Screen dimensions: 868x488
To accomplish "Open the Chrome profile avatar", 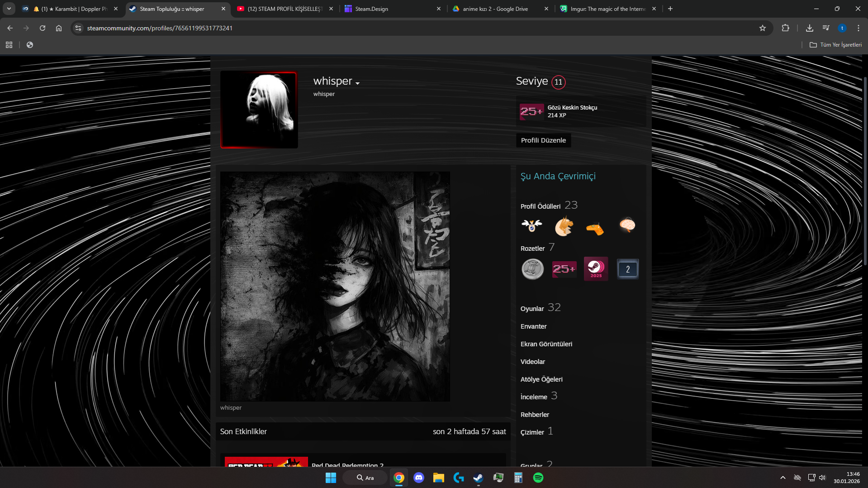I will 842,28.
